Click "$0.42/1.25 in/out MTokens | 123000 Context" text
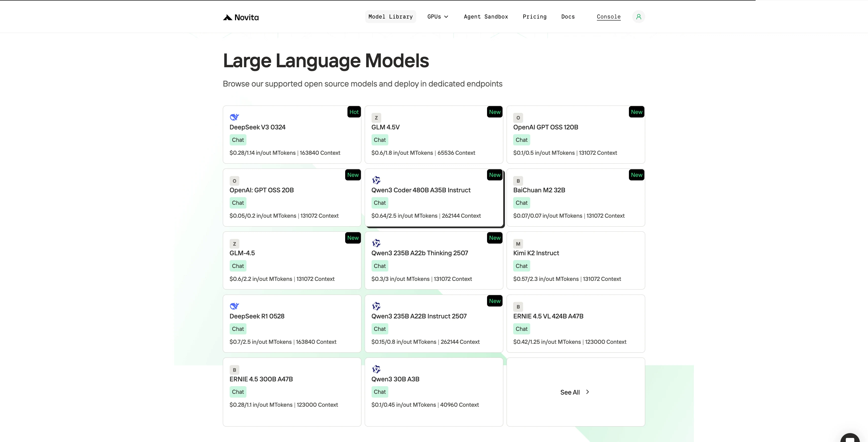Screen dimensions: 868x442 click(570, 342)
